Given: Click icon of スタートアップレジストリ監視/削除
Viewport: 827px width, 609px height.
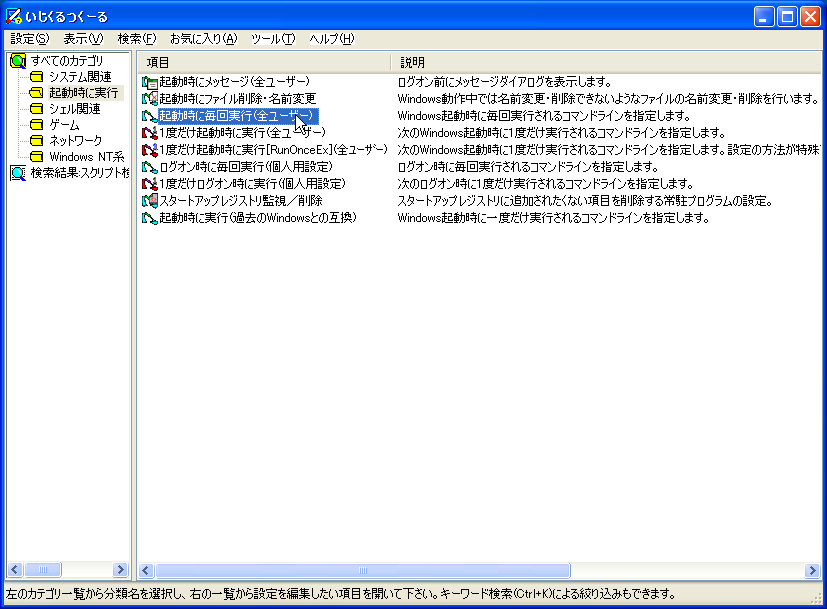Looking at the screenshot, I should [x=150, y=201].
